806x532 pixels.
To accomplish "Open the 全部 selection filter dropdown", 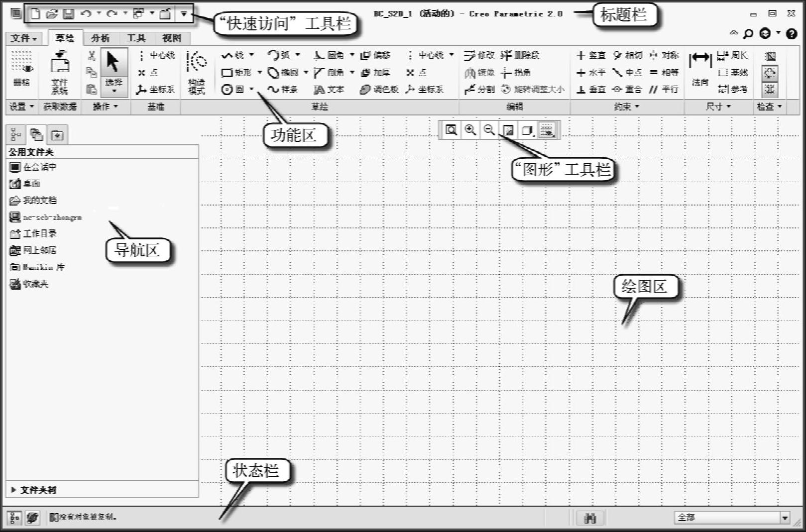I will (x=785, y=518).
